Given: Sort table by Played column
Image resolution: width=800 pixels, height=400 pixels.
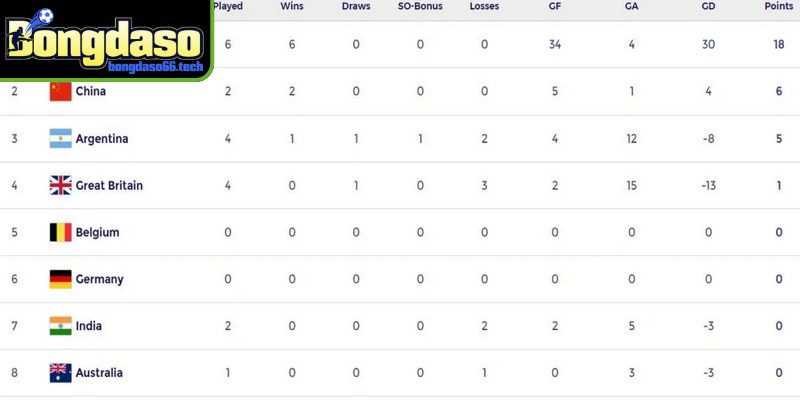Looking at the screenshot, I should (x=227, y=6).
